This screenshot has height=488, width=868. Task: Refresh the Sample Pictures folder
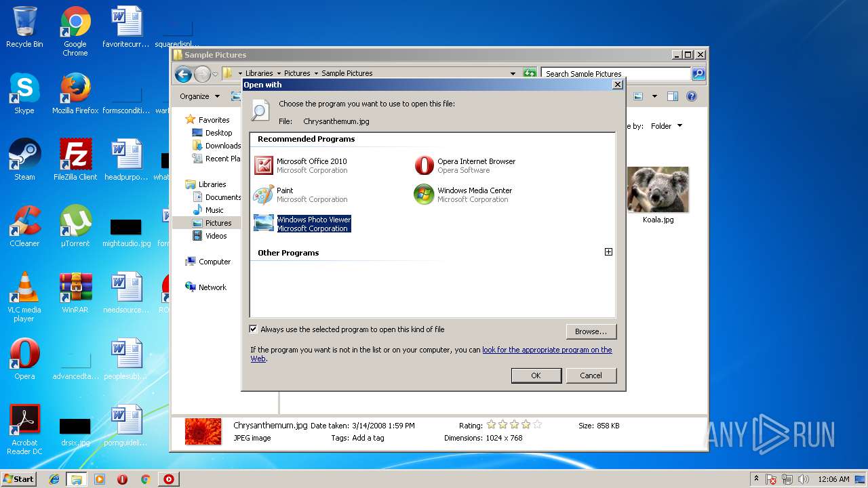click(530, 73)
